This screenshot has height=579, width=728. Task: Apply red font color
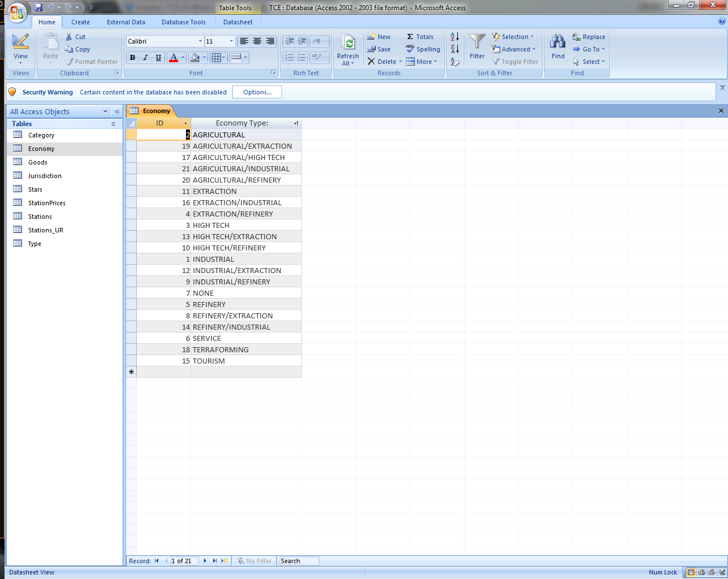[x=174, y=57]
